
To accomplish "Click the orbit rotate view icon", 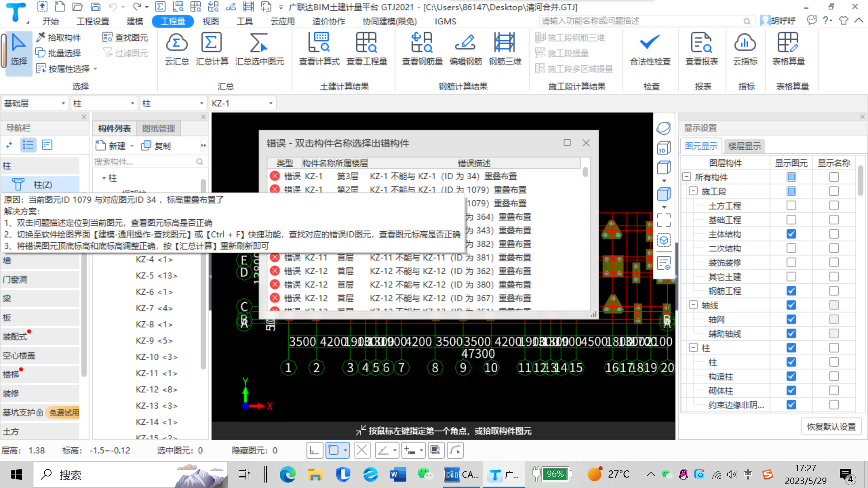I will coord(664,128).
